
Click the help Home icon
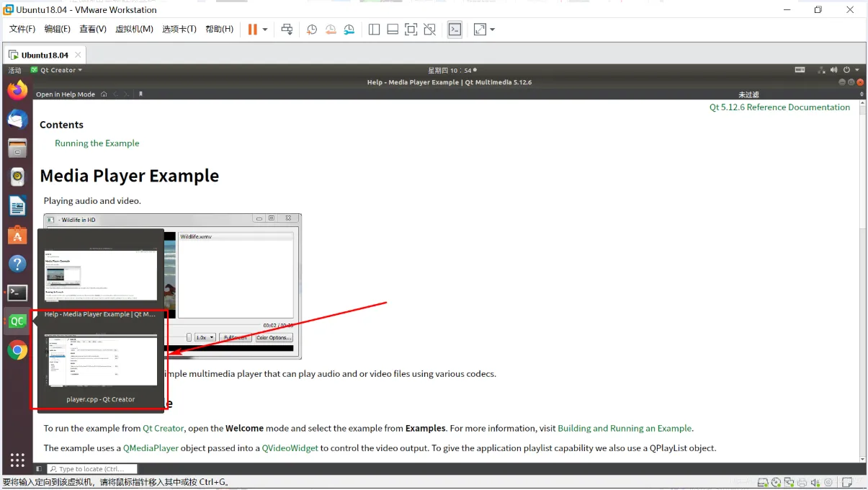tap(104, 94)
